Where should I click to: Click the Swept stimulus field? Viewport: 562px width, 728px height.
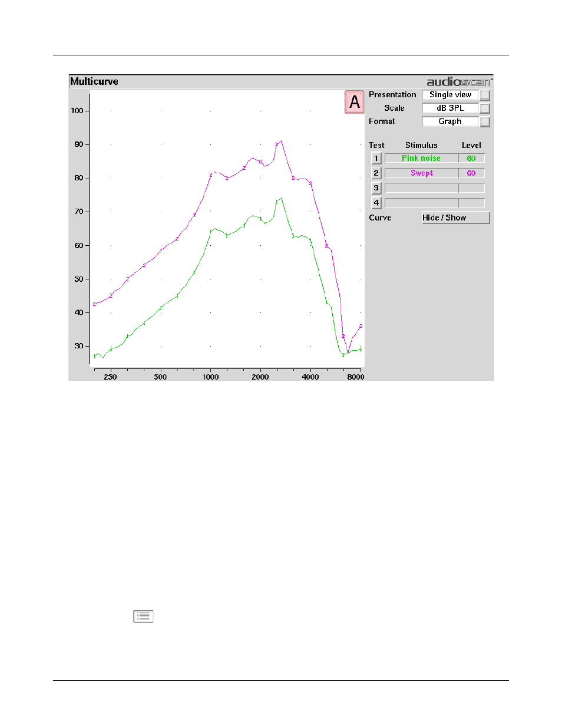(x=421, y=173)
